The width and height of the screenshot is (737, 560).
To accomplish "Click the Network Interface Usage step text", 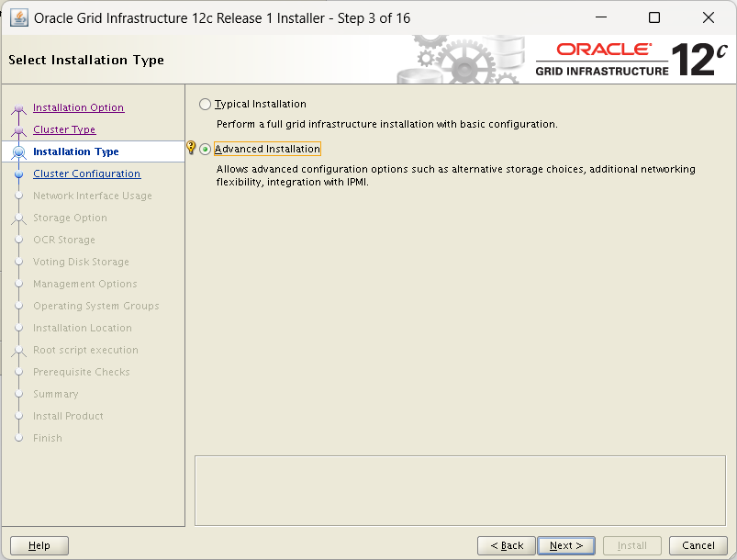I will point(93,196).
